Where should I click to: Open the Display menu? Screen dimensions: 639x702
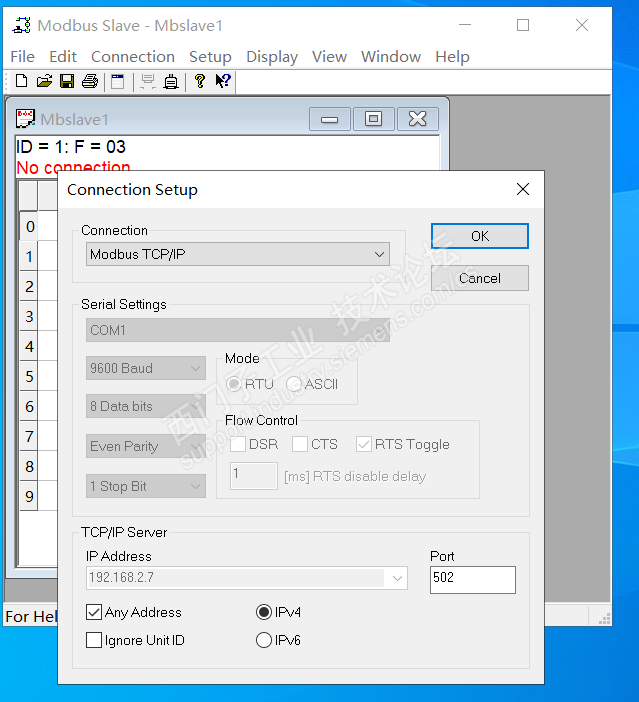point(272,56)
